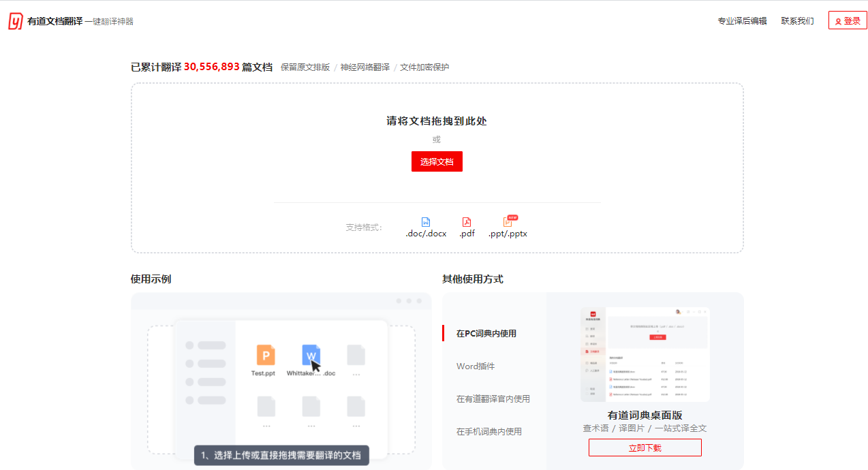Click the 登录 login button
Image resolution: width=868 pixels, height=470 pixels.
[x=847, y=20]
